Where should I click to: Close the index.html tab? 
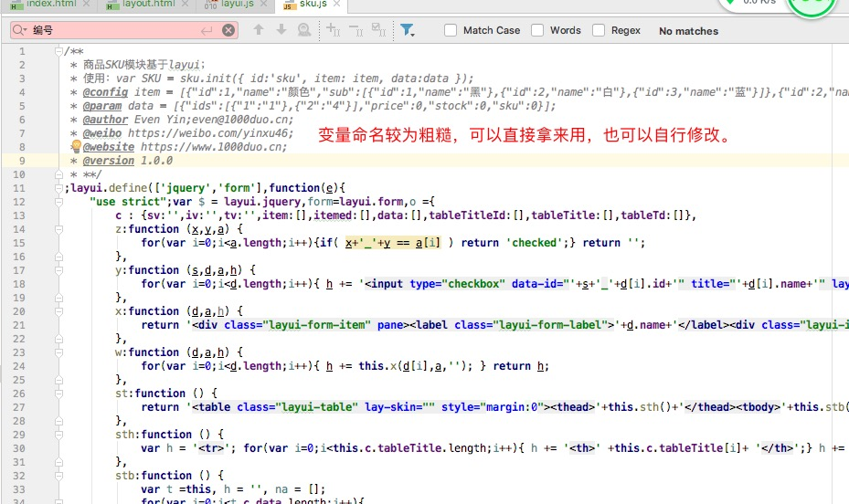point(87,4)
